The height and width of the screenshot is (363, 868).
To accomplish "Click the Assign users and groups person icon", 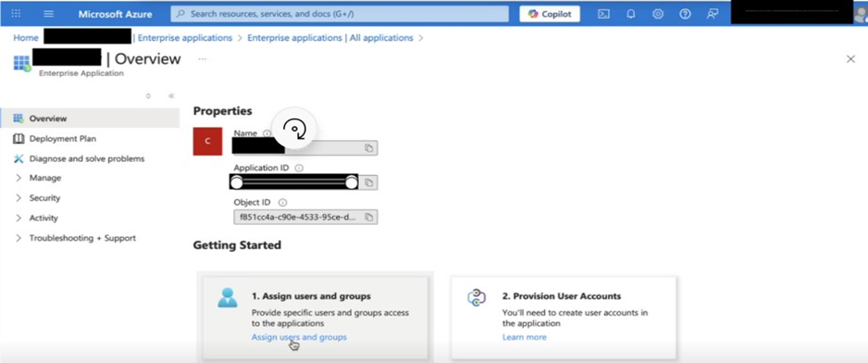I will click(x=227, y=297).
